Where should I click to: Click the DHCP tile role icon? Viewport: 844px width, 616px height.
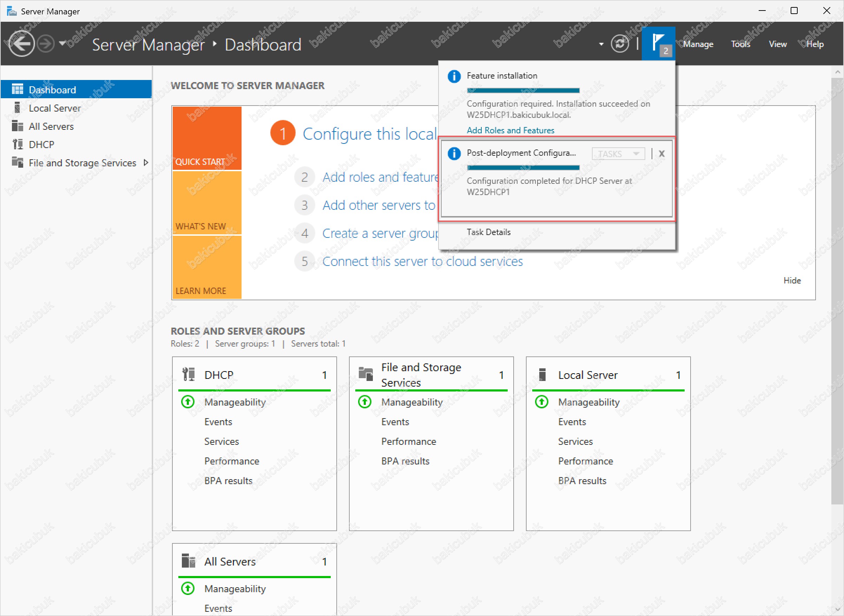click(189, 374)
